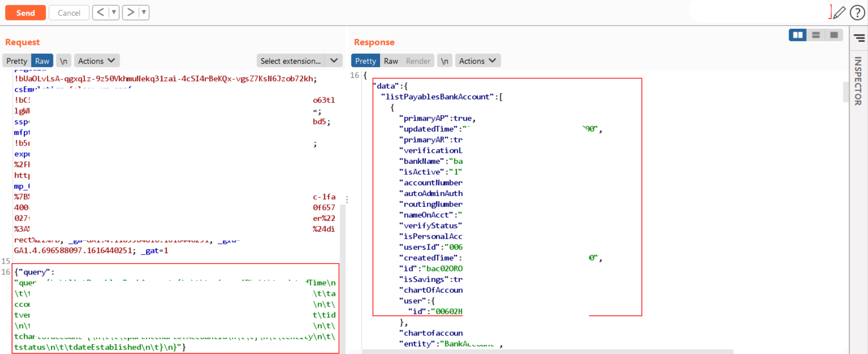Click the "nameOnAcct" key in response
Image resolution: width=868 pixels, height=354 pixels.
(x=426, y=215)
